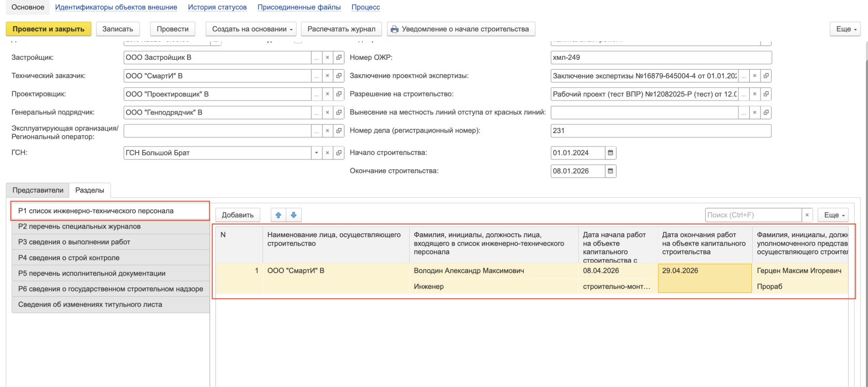Open section Р3 сведения о выполнении работ
868x387 pixels.
click(x=111, y=242)
